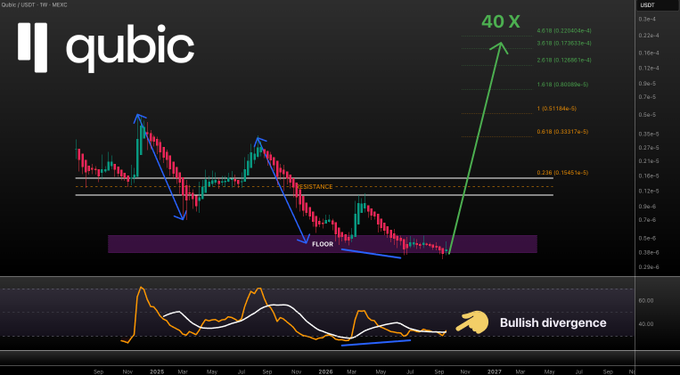Click the 0.22e-4 price axis value
This screenshot has height=375, width=680.
coord(647,36)
